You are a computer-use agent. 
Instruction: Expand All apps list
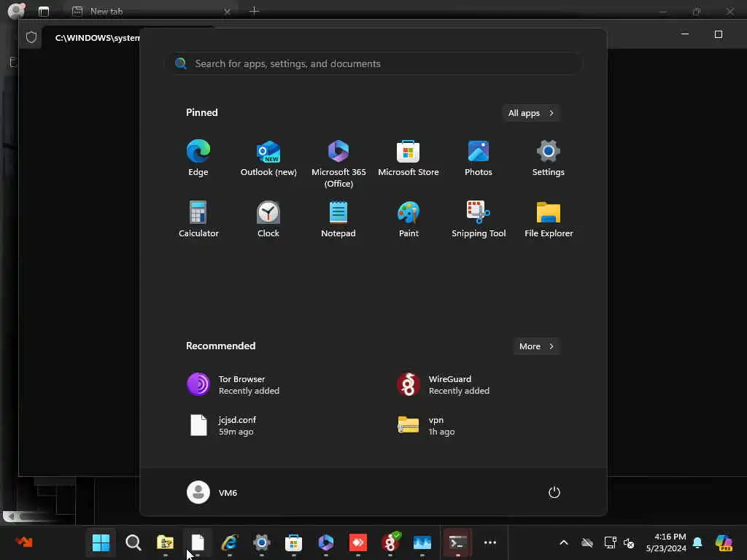[531, 113]
